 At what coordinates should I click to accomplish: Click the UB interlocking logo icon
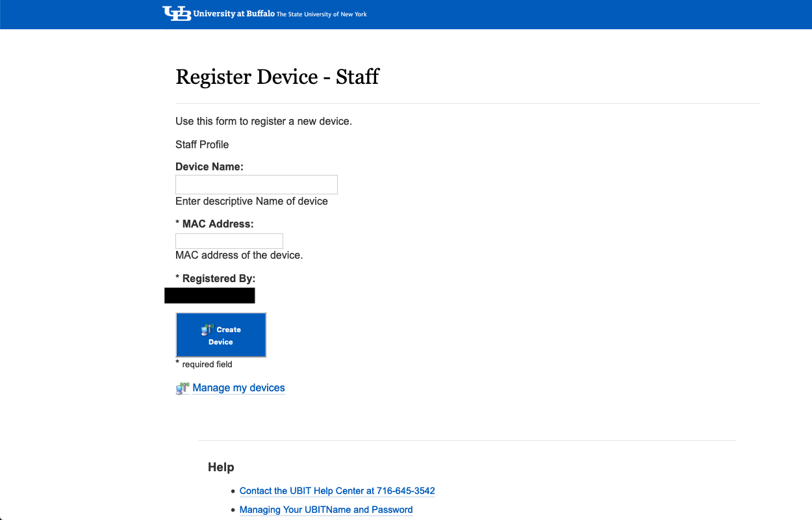pos(177,14)
